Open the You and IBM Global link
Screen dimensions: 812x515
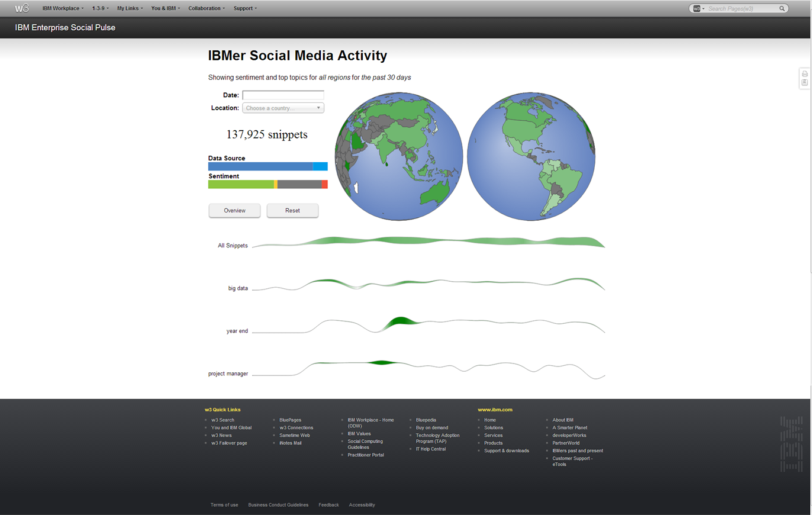(x=231, y=427)
